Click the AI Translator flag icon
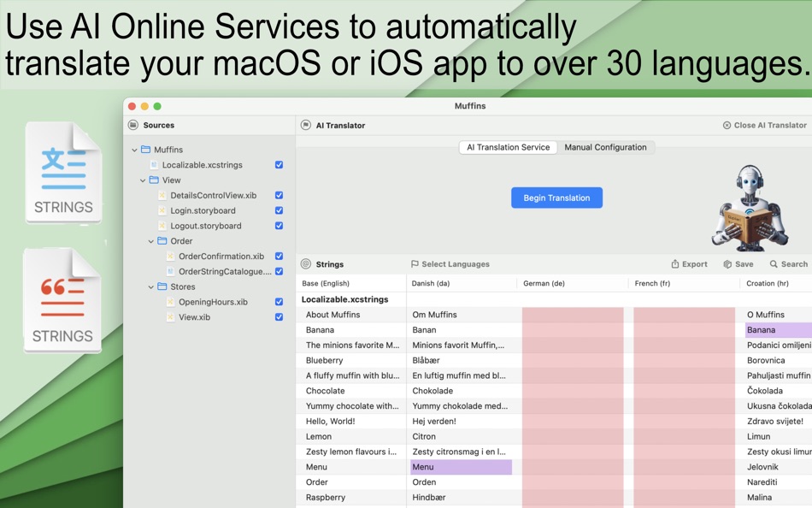The image size is (812, 508). [306, 125]
